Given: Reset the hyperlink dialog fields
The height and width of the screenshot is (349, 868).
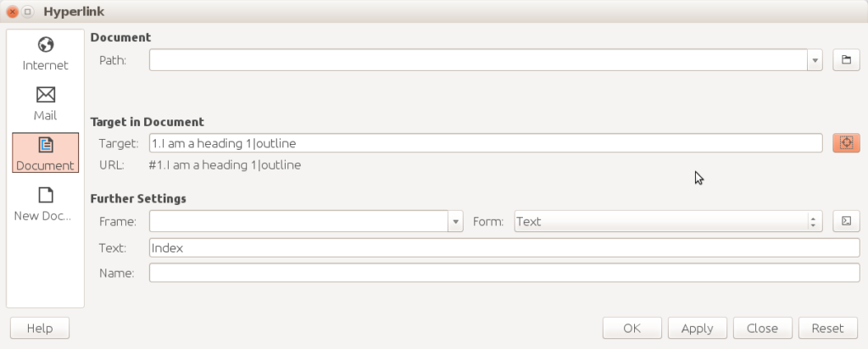Looking at the screenshot, I should (827, 329).
